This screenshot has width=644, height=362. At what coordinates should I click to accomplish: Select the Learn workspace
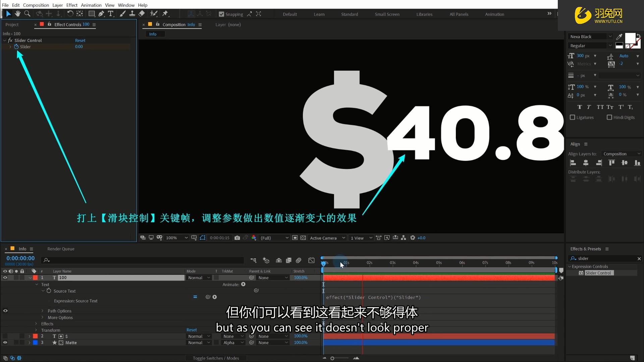pos(319,14)
